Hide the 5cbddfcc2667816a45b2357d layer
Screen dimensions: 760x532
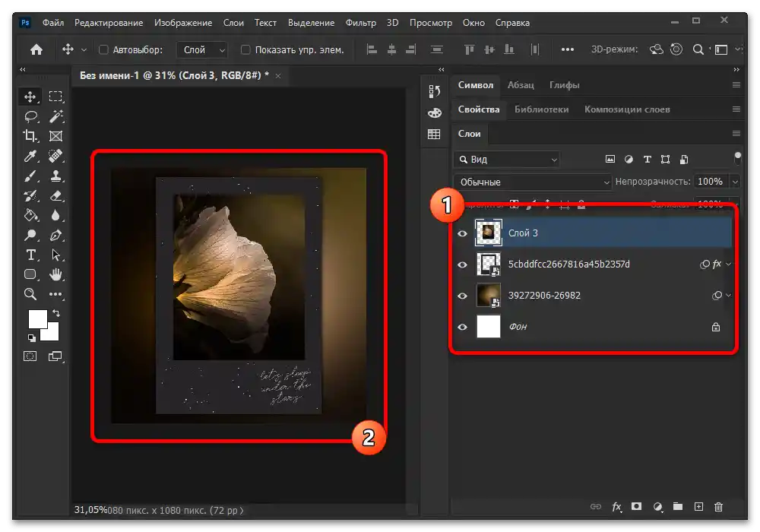[462, 264]
